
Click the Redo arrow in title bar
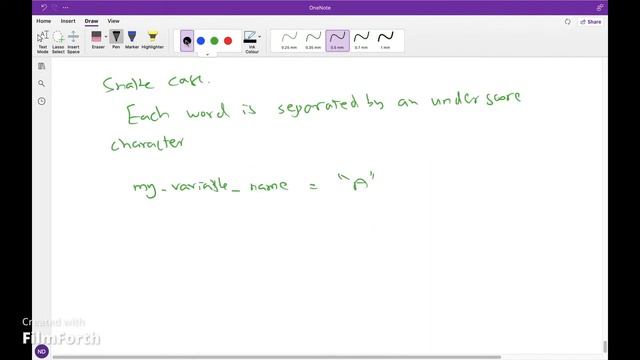coord(55,7)
